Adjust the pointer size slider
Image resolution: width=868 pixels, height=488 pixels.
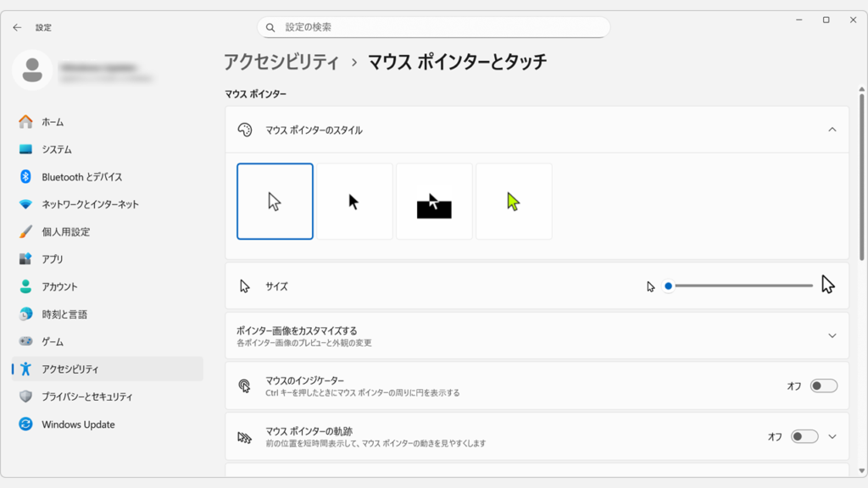tap(669, 286)
